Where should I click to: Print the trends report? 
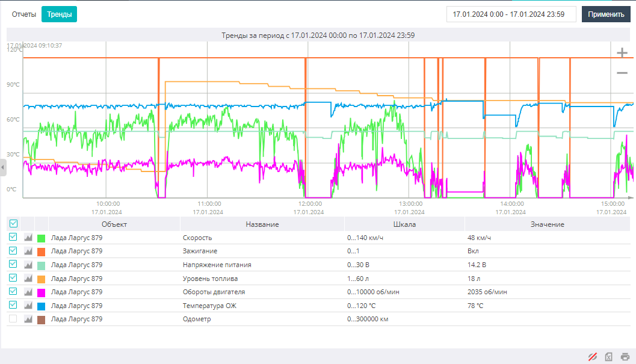tap(625, 357)
